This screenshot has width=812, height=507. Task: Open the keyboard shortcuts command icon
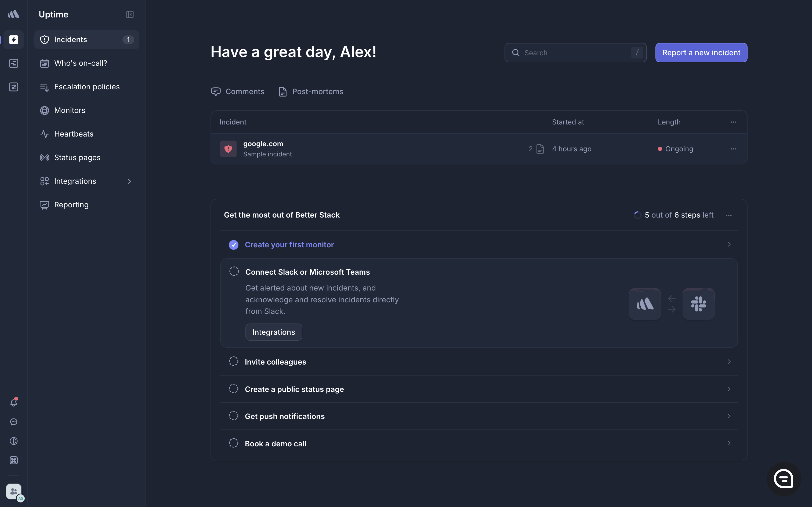point(14,460)
